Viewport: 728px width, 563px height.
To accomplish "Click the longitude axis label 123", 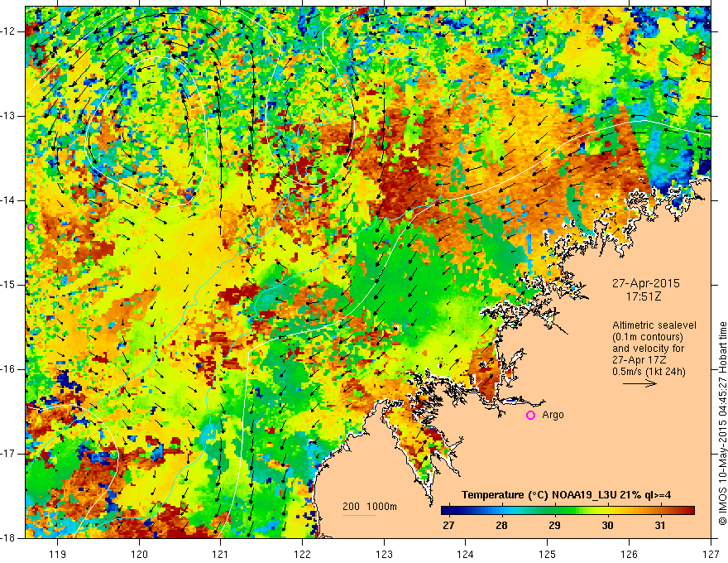I will (x=384, y=554).
